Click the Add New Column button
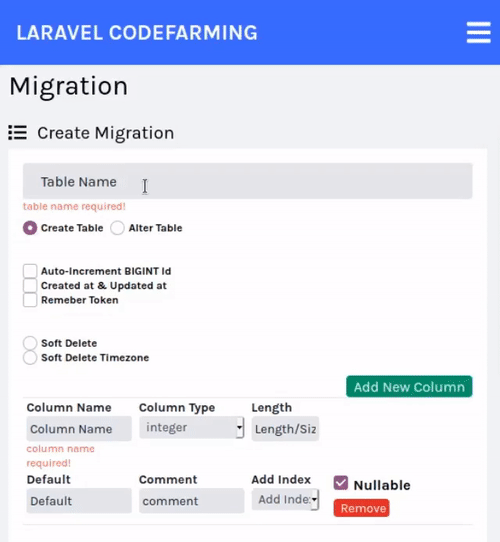Screen dimensions: 500x542 click(x=409, y=386)
